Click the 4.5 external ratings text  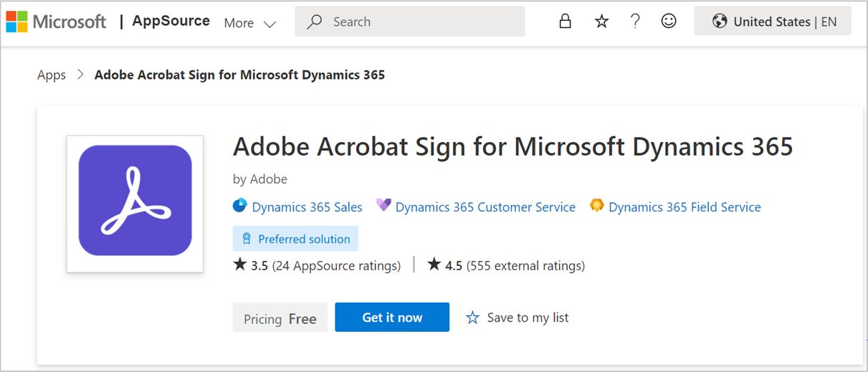click(x=515, y=266)
